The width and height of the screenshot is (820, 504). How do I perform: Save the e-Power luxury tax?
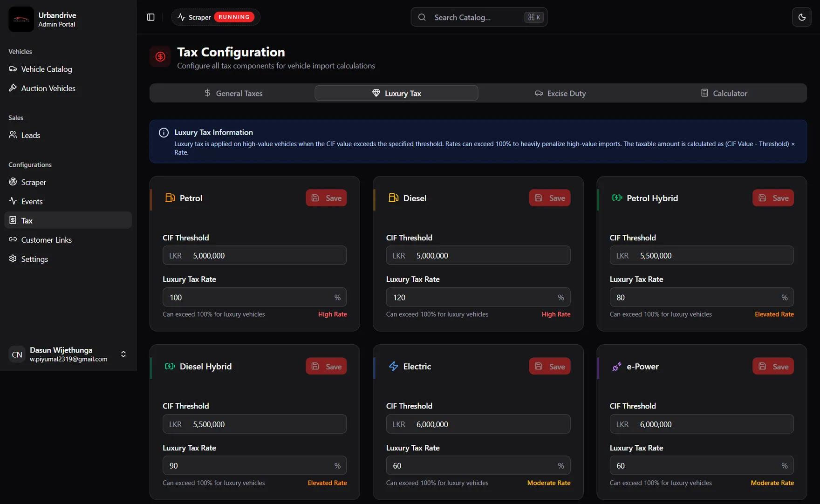coord(773,366)
